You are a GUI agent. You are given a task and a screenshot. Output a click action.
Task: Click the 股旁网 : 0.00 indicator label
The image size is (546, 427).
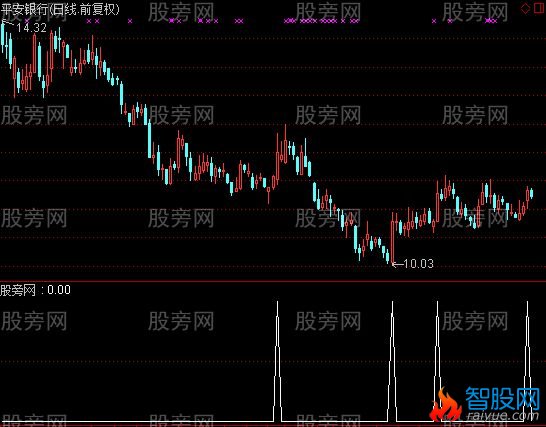pos(35,290)
